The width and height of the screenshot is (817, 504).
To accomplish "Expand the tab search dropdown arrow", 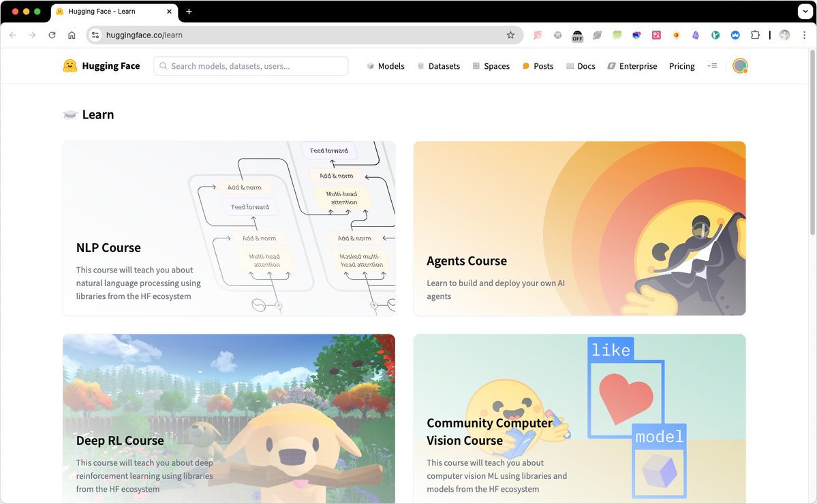I will coord(805,12).
